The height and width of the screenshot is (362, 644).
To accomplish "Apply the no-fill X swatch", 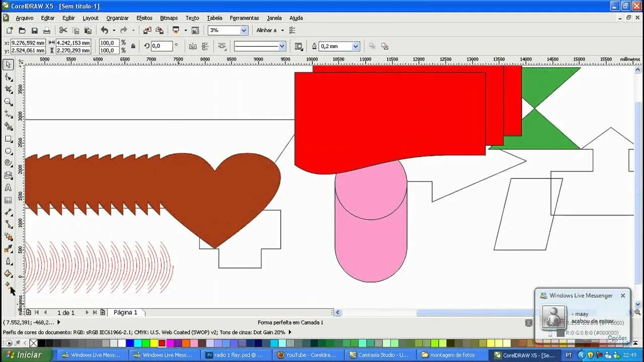I will [33, 343].
